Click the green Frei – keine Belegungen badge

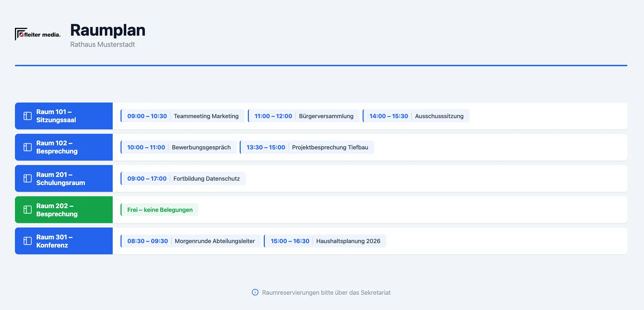coord(160,210)
